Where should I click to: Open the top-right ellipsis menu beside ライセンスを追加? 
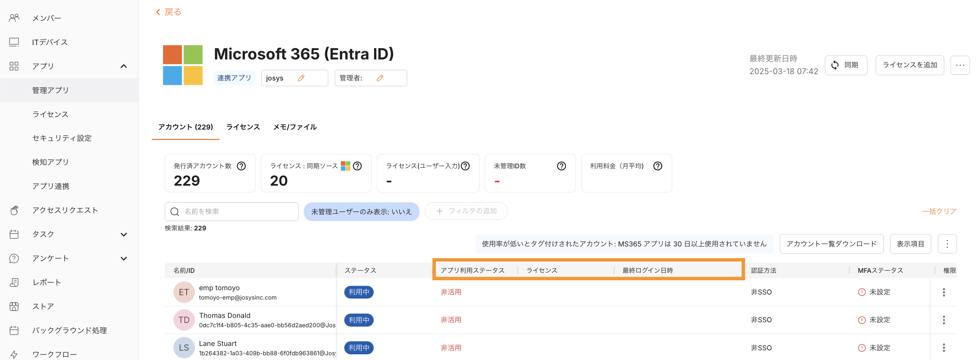point(960,65)
